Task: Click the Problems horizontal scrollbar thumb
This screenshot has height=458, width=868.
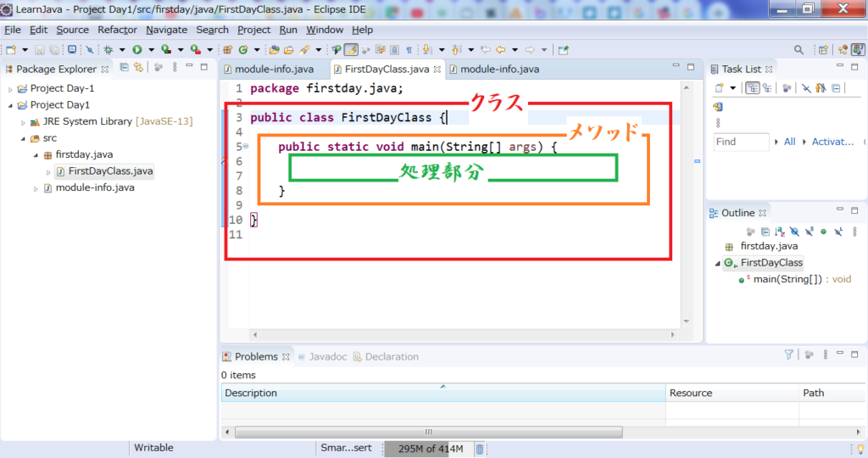Action: click(428, 432)
